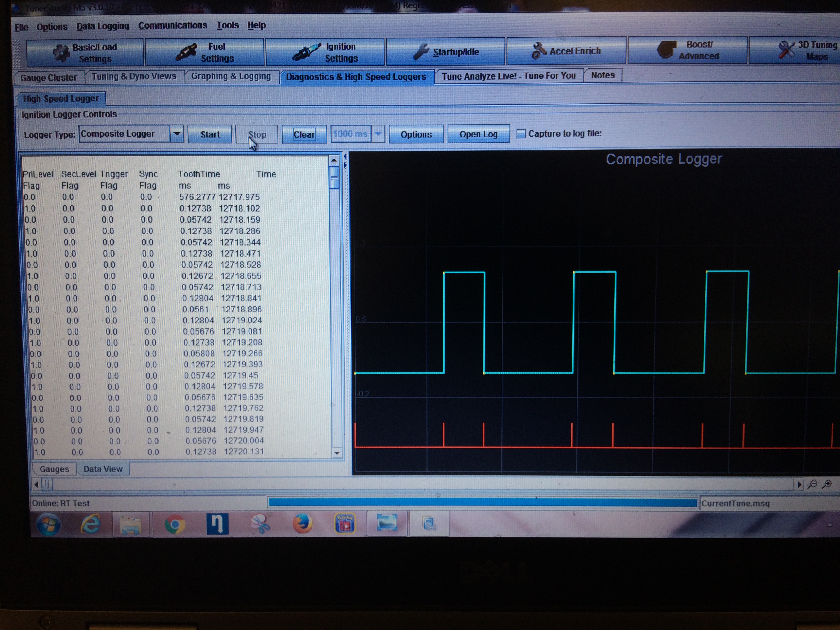The width and height of the screenshot is (840, 630).
Task: Open the Data Logging menu
Action: pyautogui.click(x=102, y=26)
